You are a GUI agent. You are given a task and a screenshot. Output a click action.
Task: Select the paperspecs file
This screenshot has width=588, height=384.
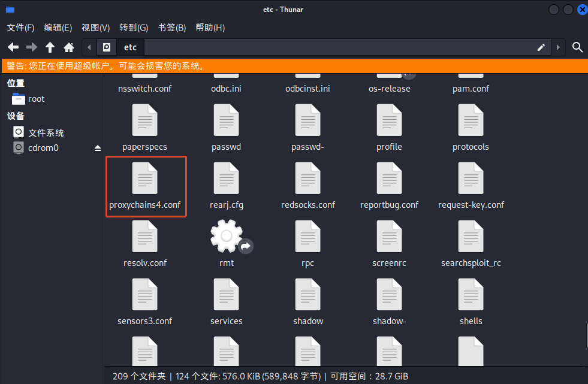144,128
